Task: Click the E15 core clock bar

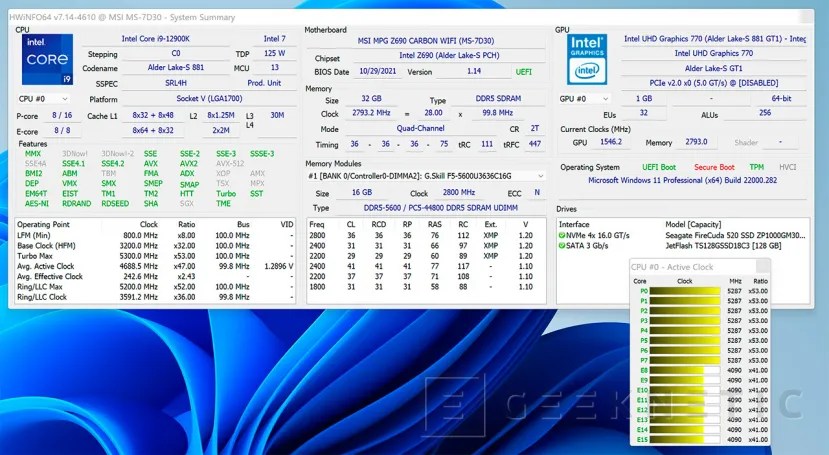Action: [x=685, y=440]
